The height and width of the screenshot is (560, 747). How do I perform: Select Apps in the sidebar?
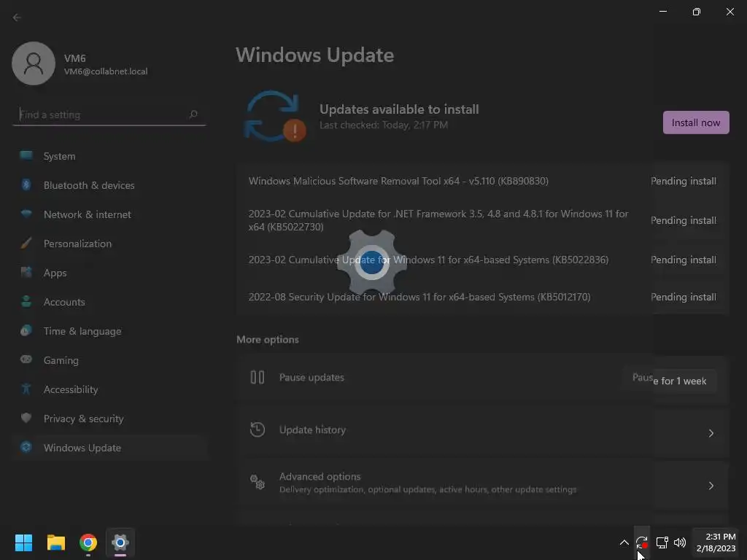coord(109,273)
